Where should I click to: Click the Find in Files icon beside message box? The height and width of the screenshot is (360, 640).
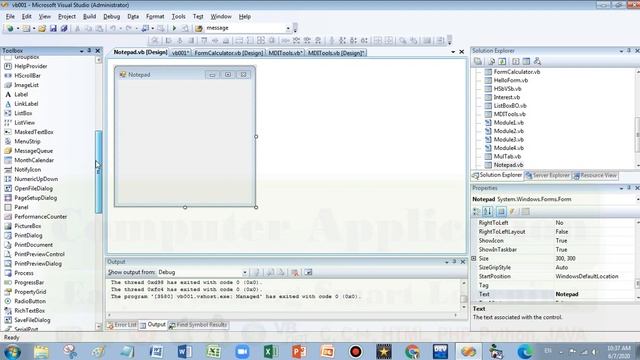pyautogui.click(x=199, y=28)
